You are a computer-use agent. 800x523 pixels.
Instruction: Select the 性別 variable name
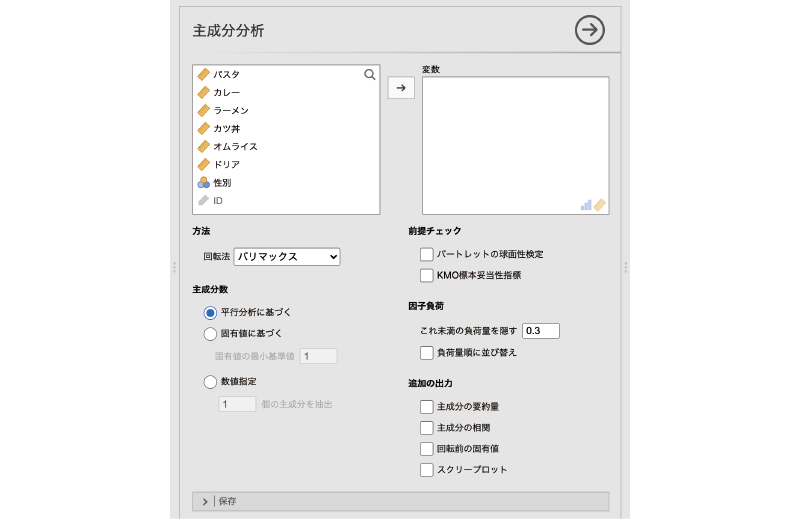tap(222, 182)
